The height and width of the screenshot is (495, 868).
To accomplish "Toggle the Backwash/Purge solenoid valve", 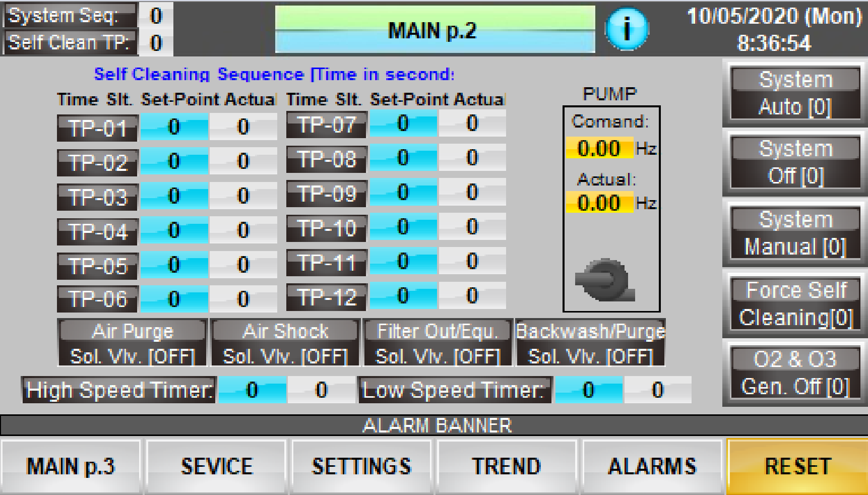I will tap(590, 343).
